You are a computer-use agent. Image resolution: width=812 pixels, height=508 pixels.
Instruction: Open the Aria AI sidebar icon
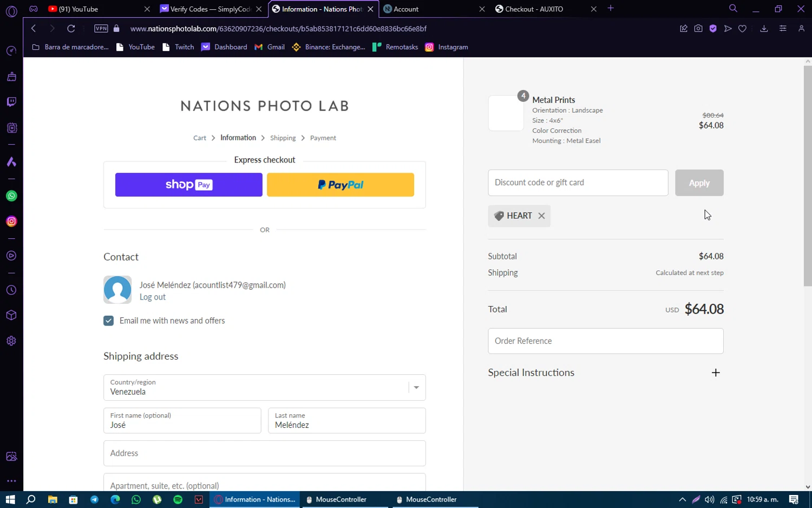11,162
